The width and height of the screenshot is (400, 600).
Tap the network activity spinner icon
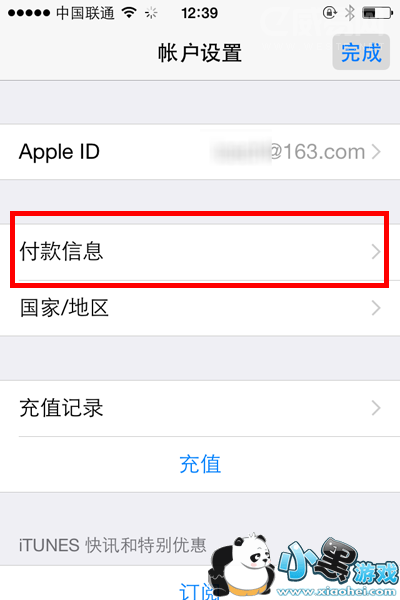point(151,13)
